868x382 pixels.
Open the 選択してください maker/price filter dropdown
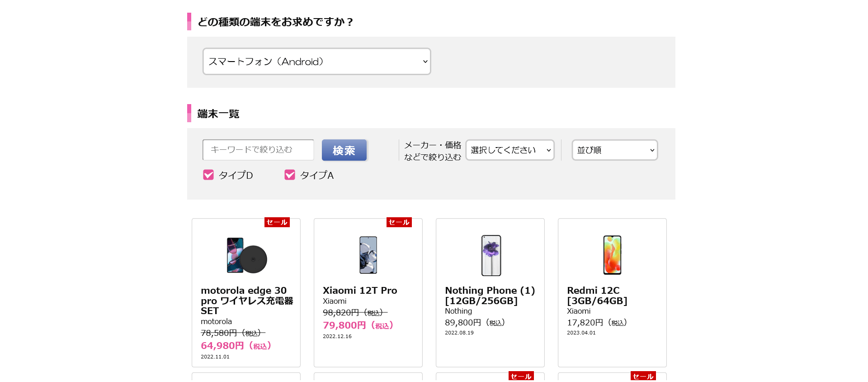[x=509, y=150]
